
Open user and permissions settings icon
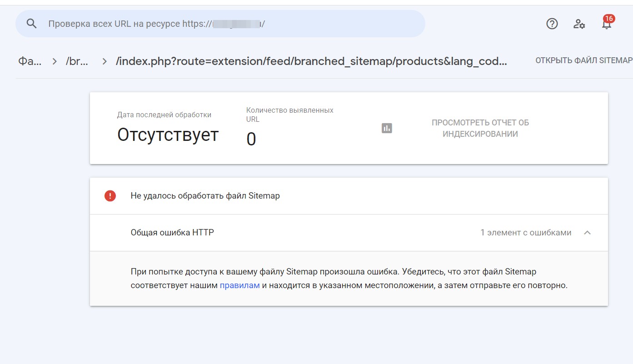pyautogui.click(x=579, y=24)
